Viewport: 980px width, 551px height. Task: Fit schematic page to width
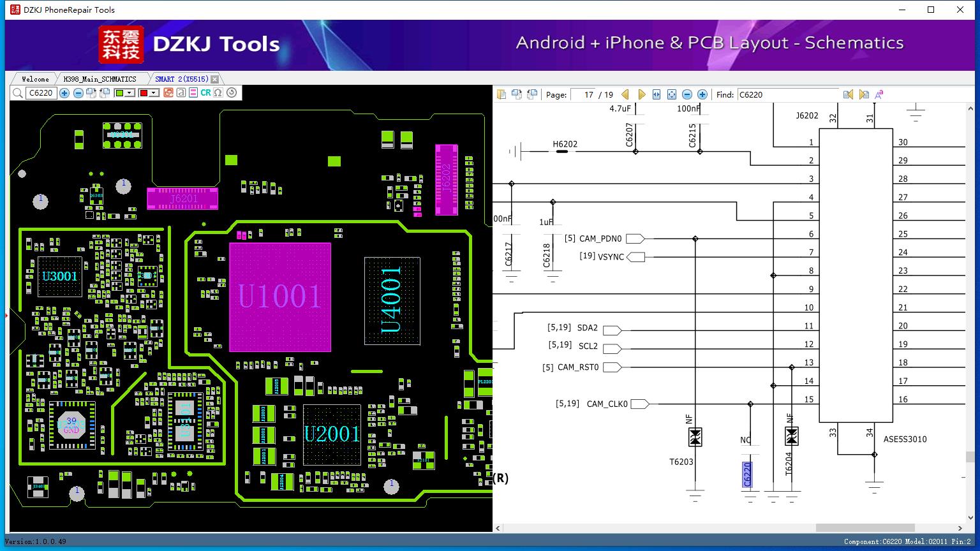[x=657, y=94]
